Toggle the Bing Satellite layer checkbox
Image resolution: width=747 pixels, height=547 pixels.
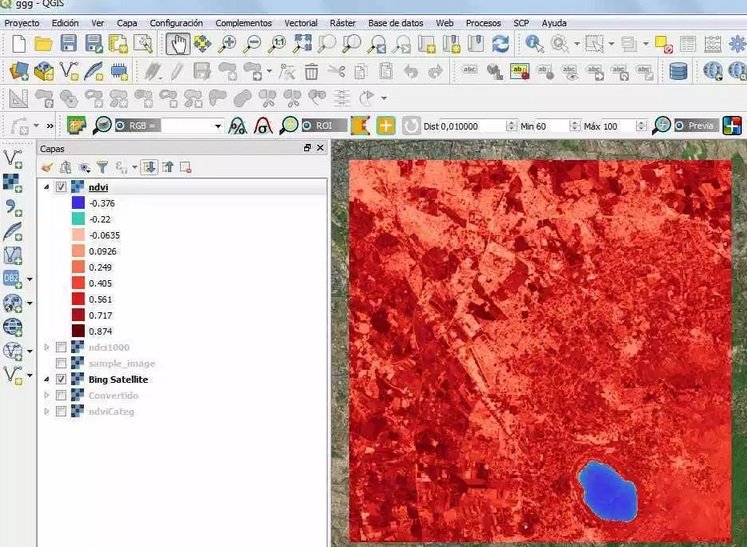pyautogui.click(x=62, y=380)
